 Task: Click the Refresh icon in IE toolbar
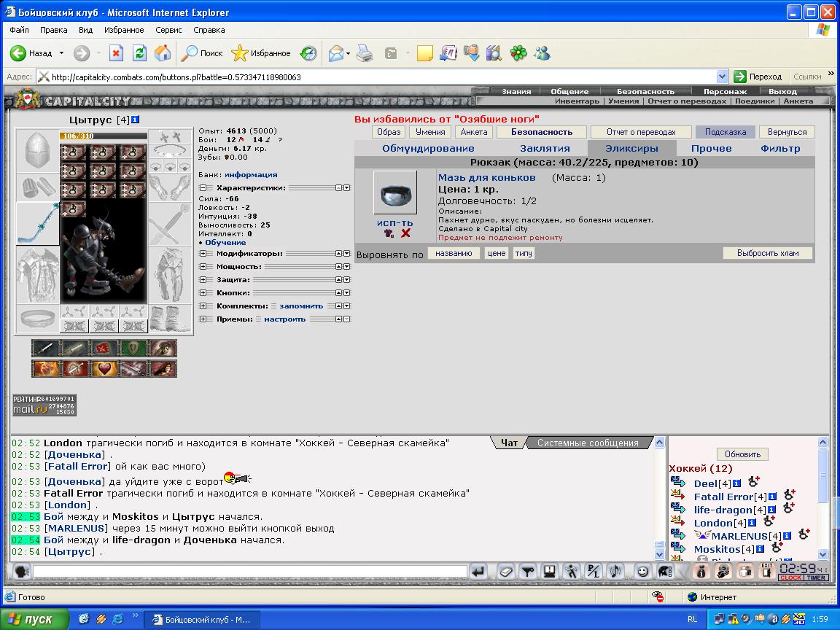coord(140,53)
